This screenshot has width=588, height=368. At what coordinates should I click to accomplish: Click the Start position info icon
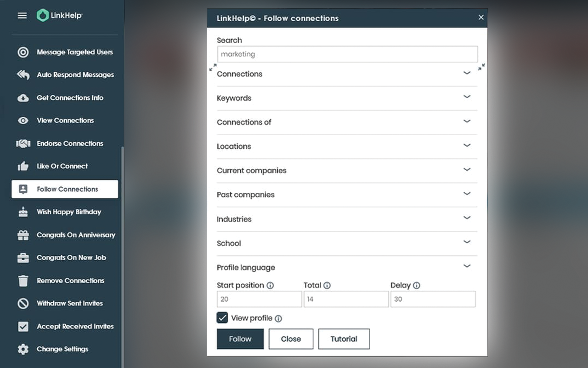coord(270,285)
